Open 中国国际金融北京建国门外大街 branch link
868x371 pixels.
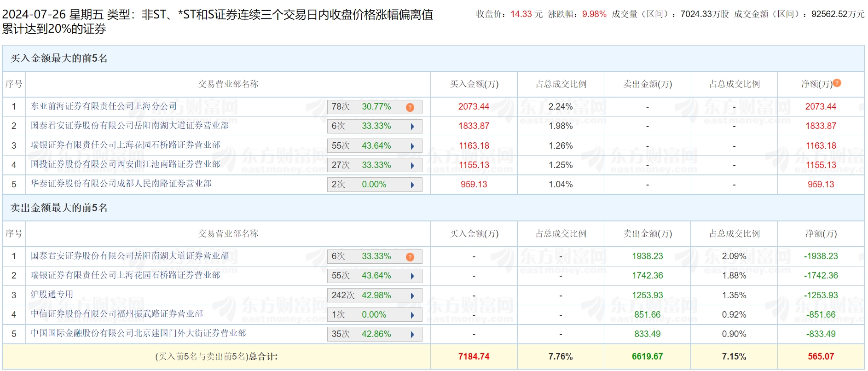(138, 333)
